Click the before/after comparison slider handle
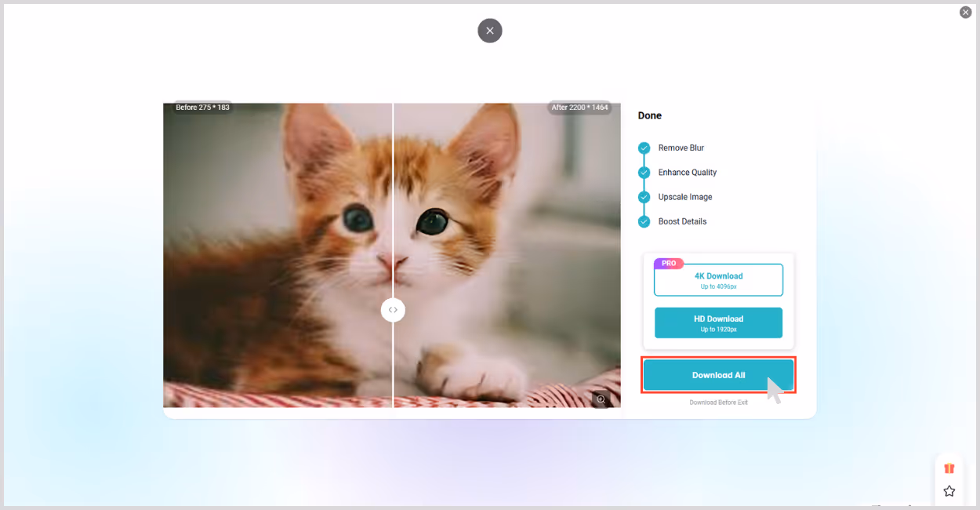The height and width of the screenshot is (510, 980). point(393,310)
